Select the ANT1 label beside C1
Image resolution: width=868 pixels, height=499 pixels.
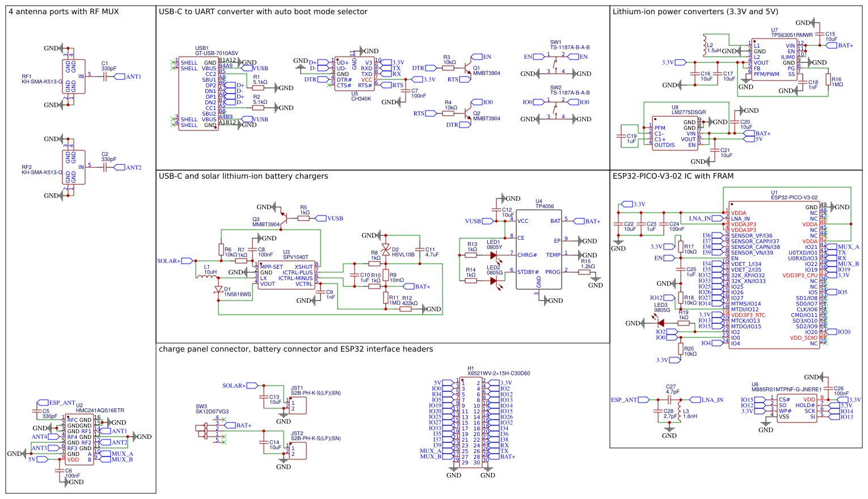128,77
